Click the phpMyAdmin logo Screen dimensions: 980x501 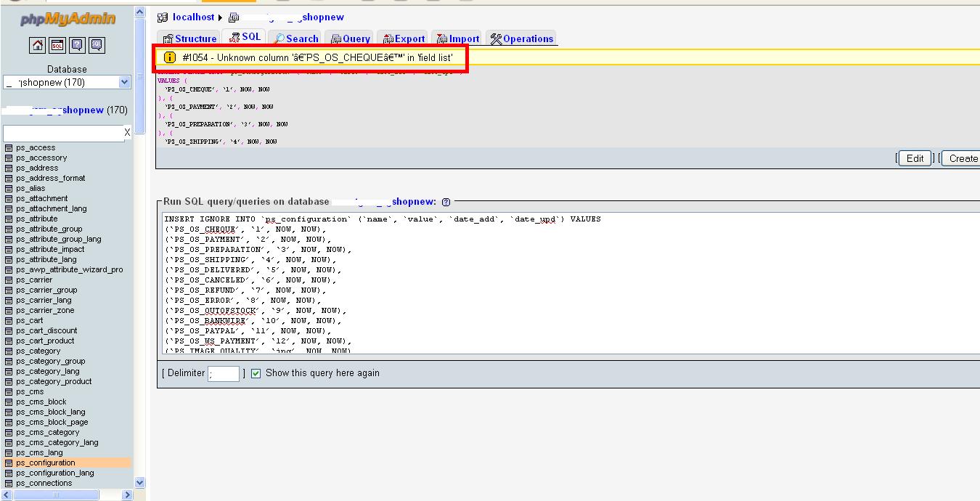(x=67, y=19)
